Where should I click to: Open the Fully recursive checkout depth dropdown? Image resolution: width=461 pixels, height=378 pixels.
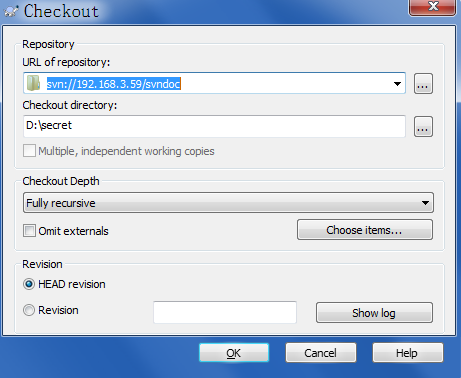(228, 203)
